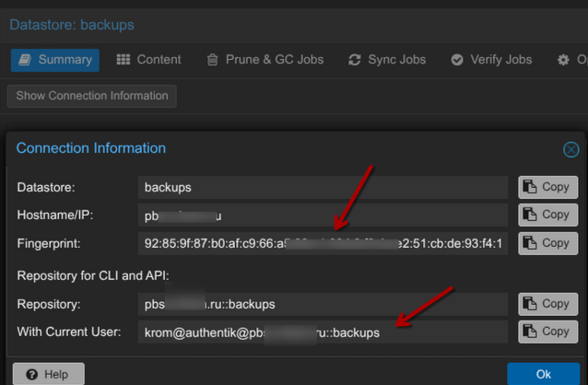Image resolution: width=588 pixels, height=385 pixels.
Task: Close the Connection Information dialog
Action: click(x=571, y=149)
